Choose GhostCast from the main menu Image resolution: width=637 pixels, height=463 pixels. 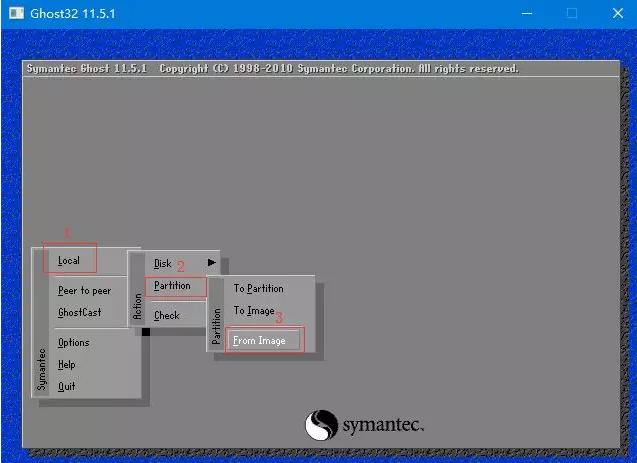(x=80, y=312)
